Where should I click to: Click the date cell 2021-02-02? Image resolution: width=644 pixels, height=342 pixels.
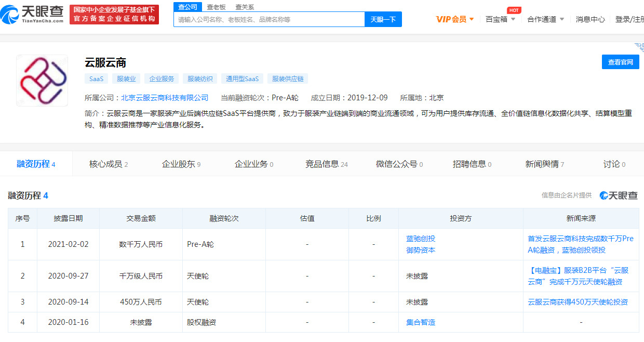point(68,244)
